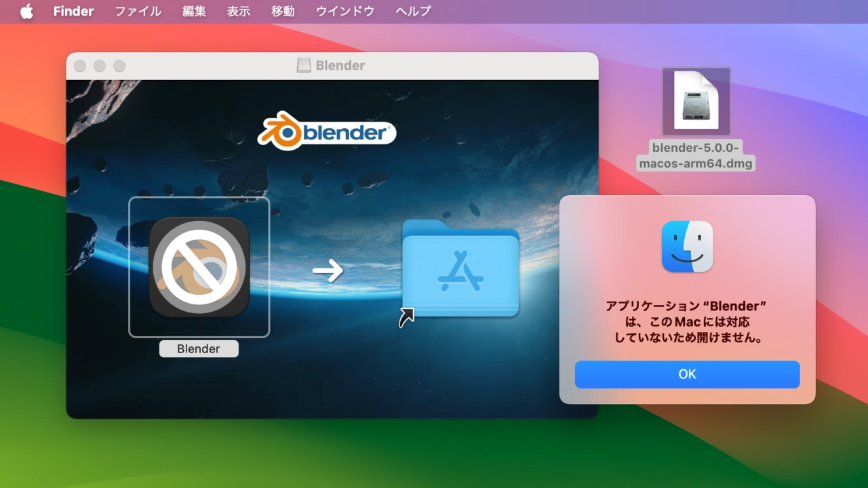Open the ヘルプ menu
The height and width of the screenshot is (488, 868).
tap(412, 11)
